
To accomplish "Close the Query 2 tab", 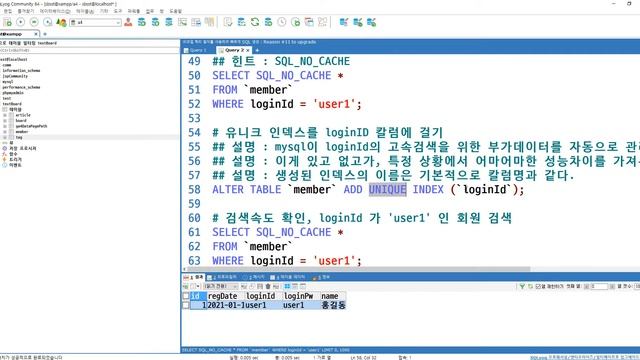I will 248,50.
